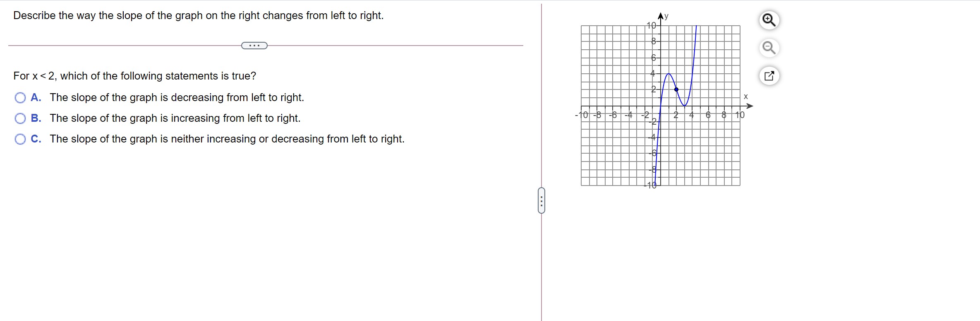Select answer choice B about increasing slope

tap(19, 118)
